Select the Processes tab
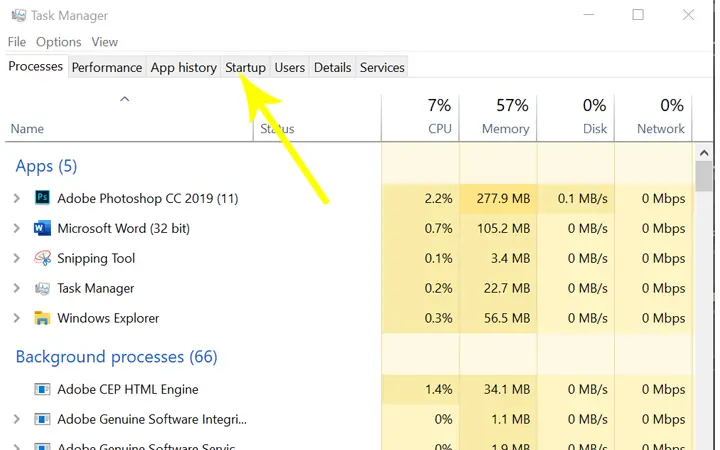Screen dimensions: 720x450 pyautogui.click(x=36, y=66)
